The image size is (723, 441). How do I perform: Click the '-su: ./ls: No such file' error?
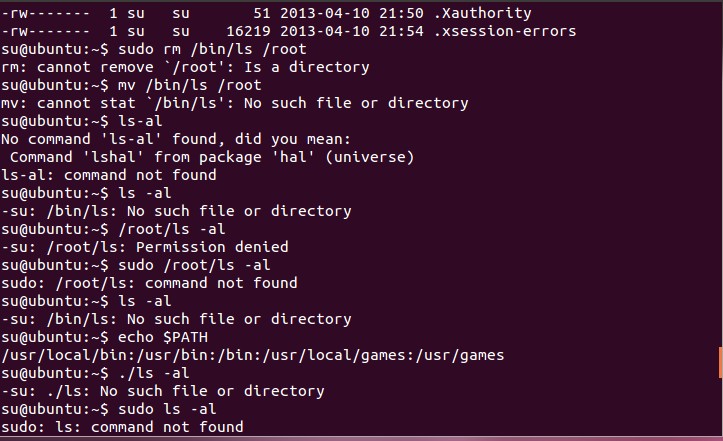tap(163, 391)
